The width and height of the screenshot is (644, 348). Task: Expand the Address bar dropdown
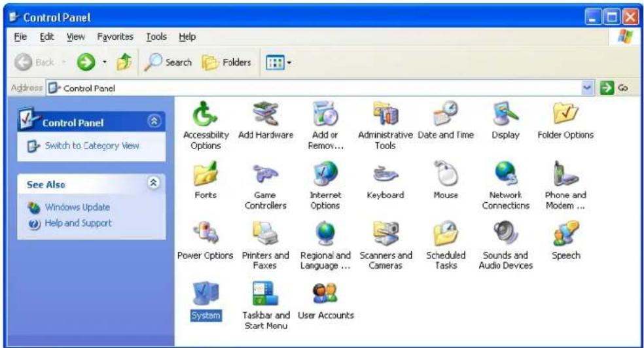tap(588, 88)
